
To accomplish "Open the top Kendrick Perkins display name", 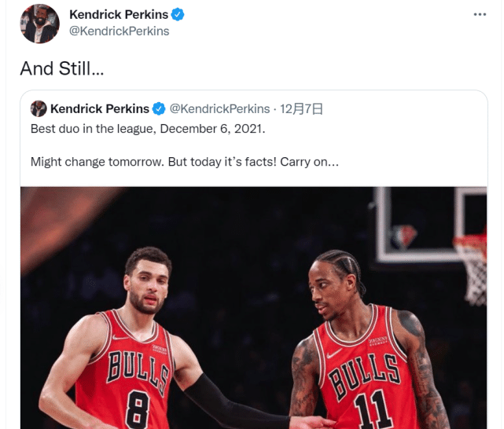I will (119, 15).
